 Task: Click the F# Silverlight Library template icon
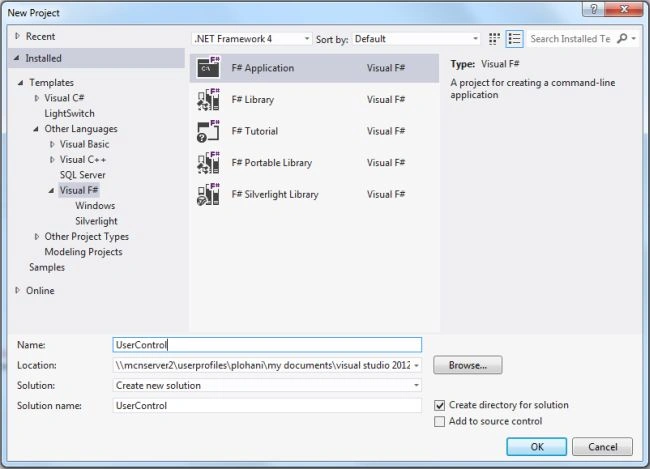point(209,194)
